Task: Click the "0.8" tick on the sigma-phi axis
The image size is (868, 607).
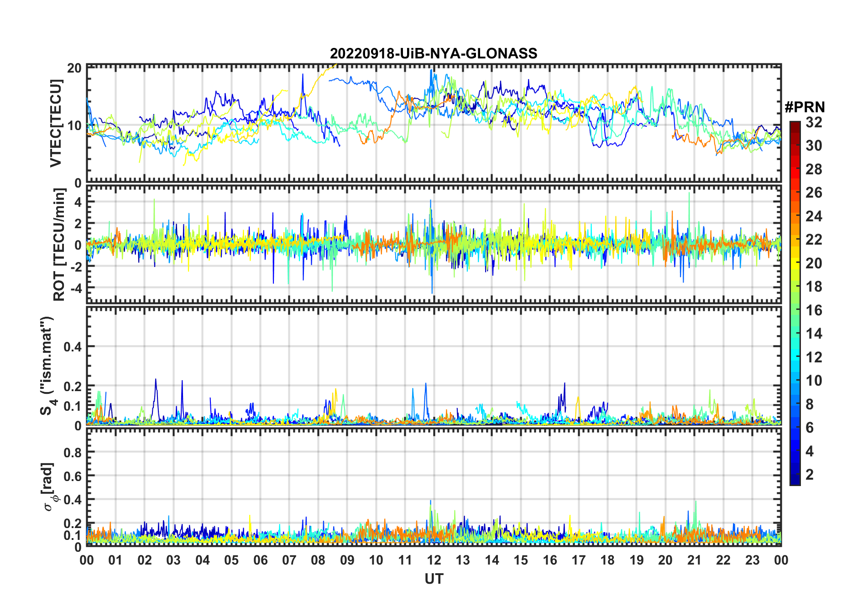Action: [73, 452]
